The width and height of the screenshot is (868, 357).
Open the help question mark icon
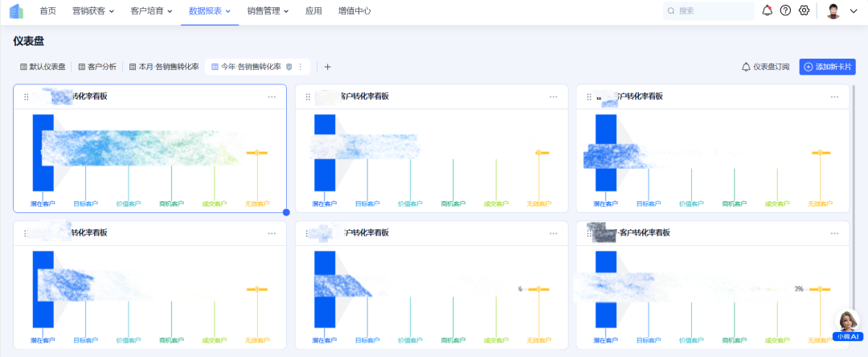coord(785,10)
